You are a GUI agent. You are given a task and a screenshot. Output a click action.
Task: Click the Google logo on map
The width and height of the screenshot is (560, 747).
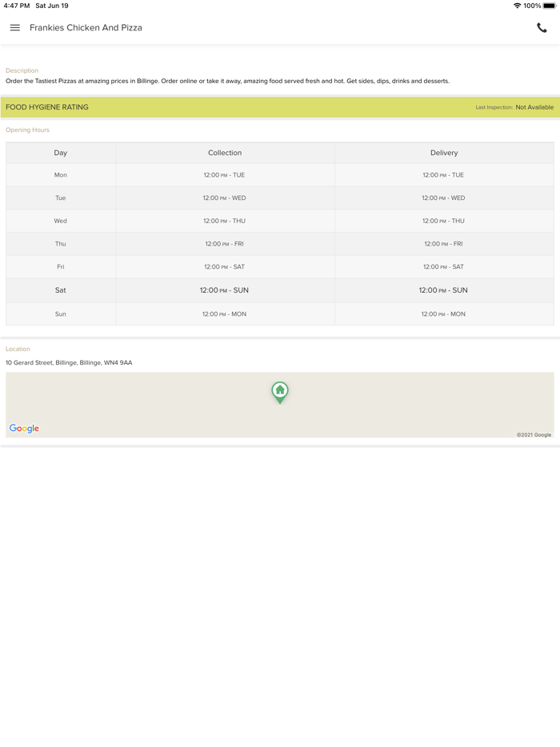pyautogui.click(x=24, y=429)
